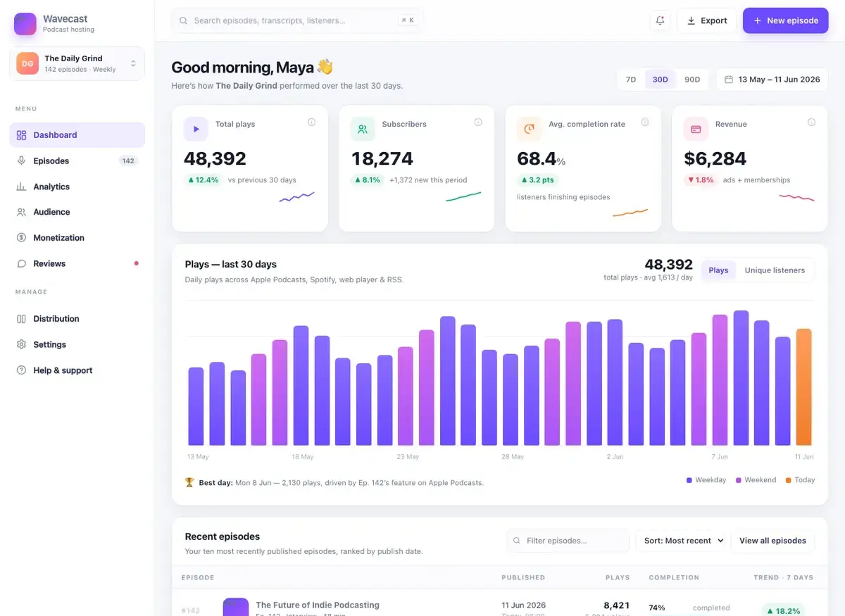Click View all episodes

772,541
